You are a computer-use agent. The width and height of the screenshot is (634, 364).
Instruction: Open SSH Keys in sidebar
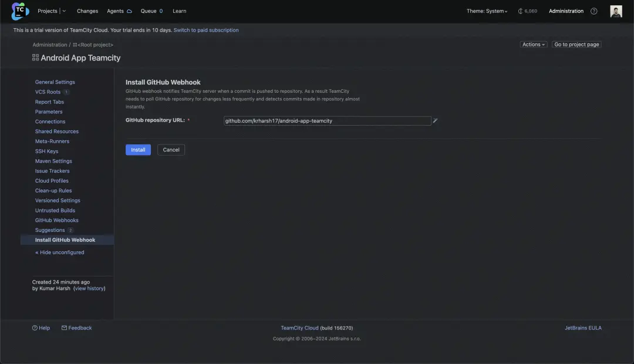(46, 151)
